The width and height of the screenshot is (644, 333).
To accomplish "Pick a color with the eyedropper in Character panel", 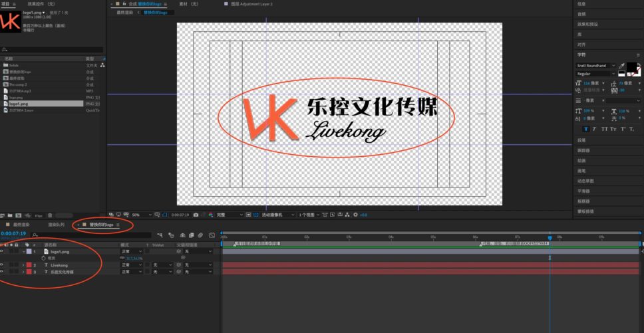I will coord(622,66).
